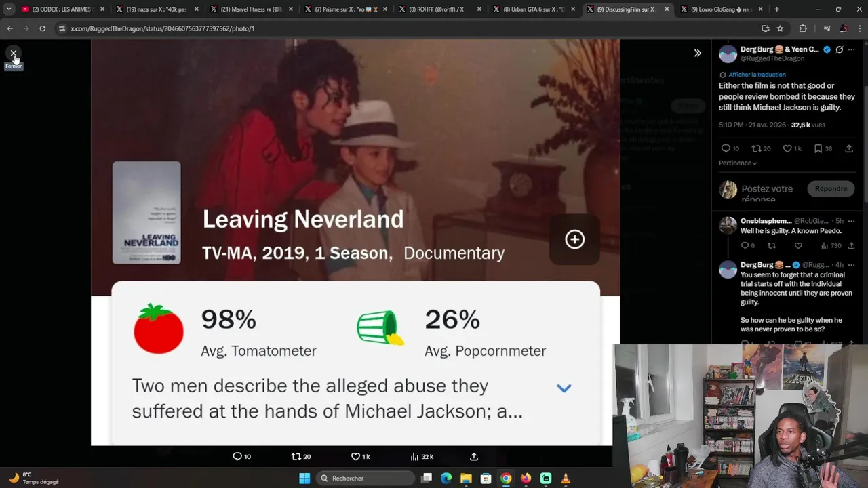The width and height of the screenshot is (868, 488).
Task: Open the browser extensions puzzle icon
Action: (x=803, y=28)
